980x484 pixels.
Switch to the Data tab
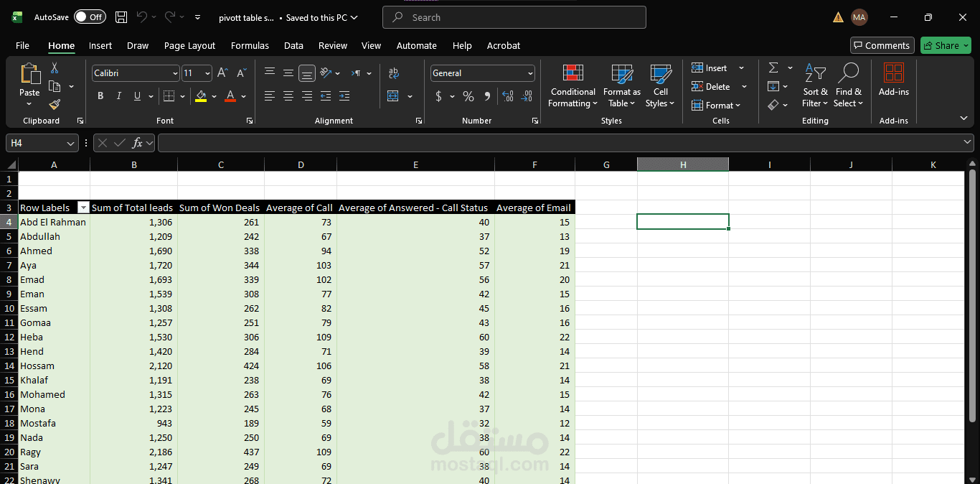[x=293, y=45]
